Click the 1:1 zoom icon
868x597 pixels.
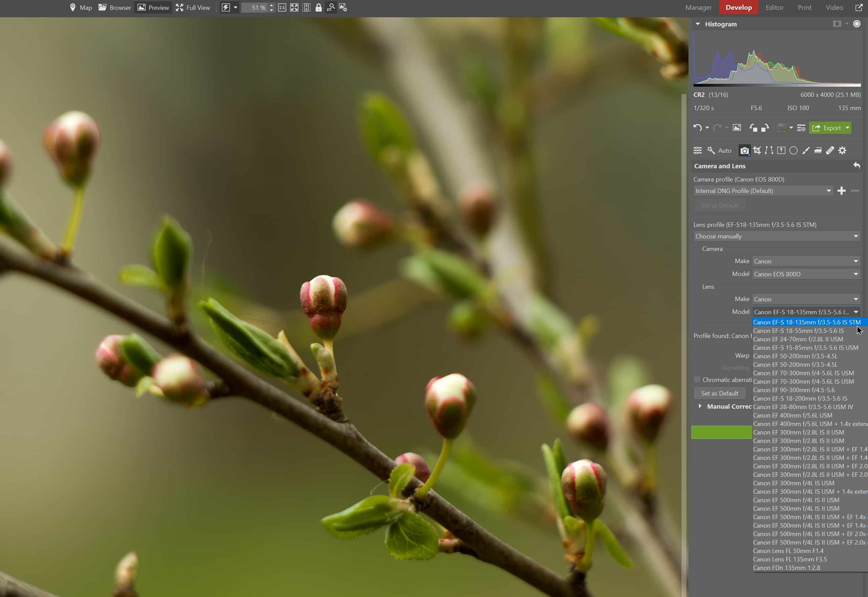click(x=282, y=7)
